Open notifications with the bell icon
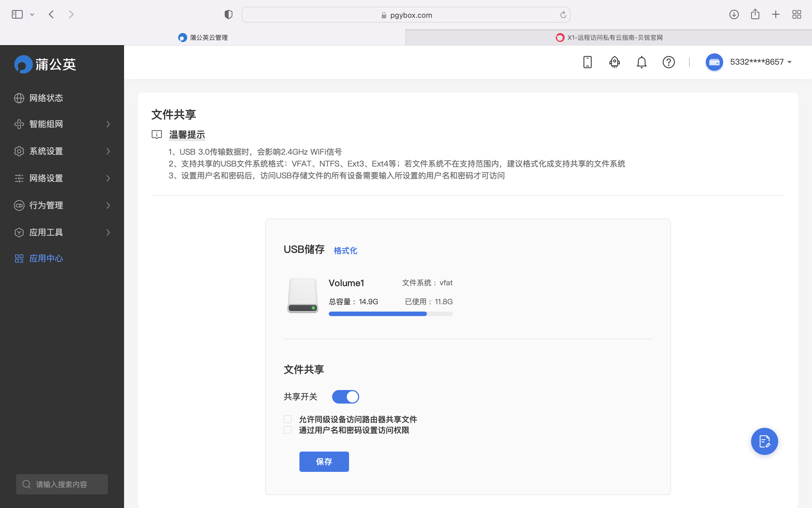 click(x=641, y=62)
